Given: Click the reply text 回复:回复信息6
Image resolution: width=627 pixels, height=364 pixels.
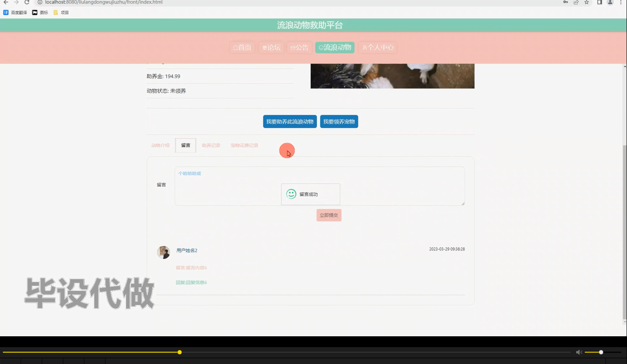Looking at the screenshot, I should [x=191, y=283].
